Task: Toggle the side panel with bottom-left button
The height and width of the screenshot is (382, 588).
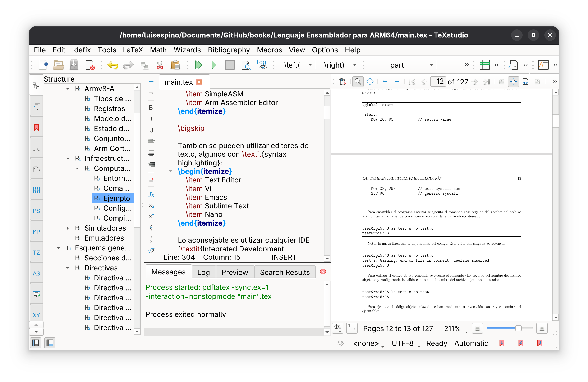Action: pos(36,343)
